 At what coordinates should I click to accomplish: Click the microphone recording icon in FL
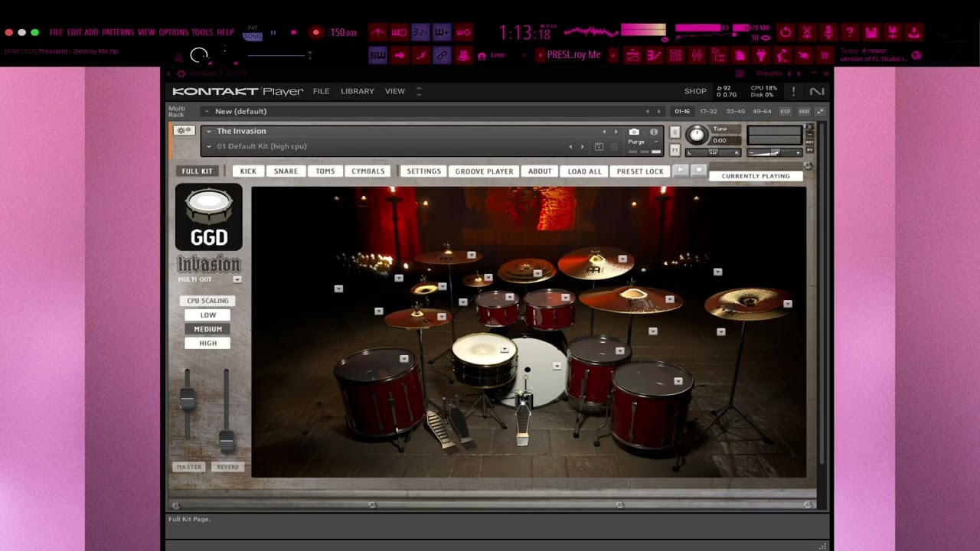(x=828, y=32)
